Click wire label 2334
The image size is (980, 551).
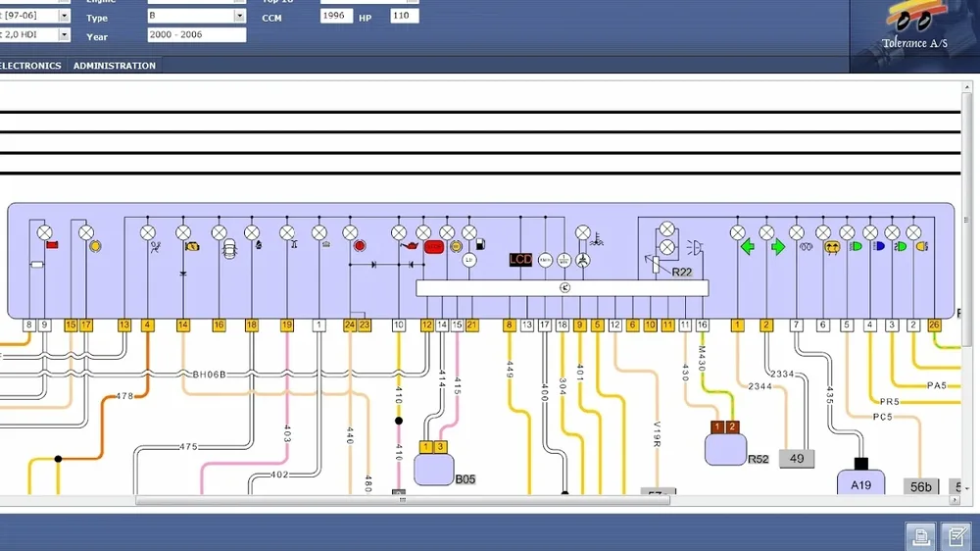click(782, 374)
